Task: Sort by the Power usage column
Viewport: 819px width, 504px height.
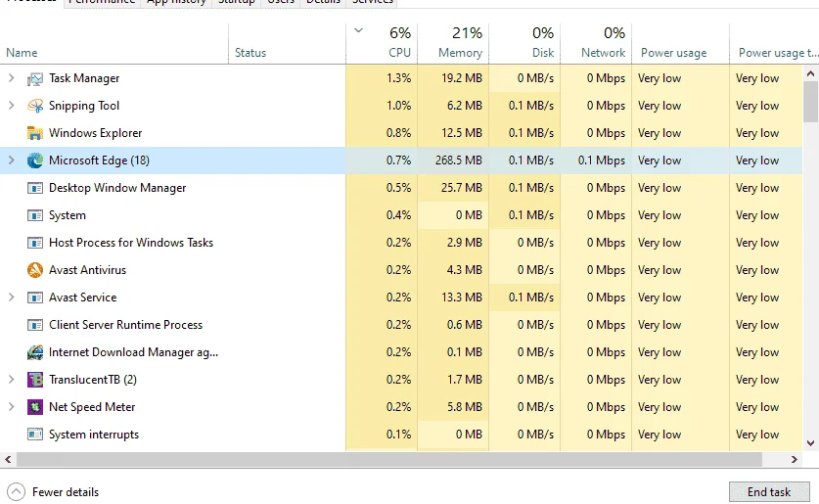Action: tap(681, 44)
